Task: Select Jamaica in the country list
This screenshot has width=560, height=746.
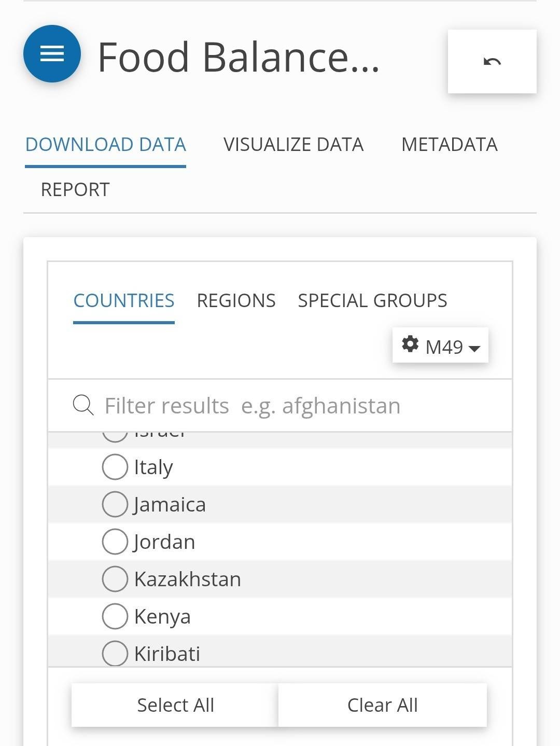Action: click(x=115, y=504)
